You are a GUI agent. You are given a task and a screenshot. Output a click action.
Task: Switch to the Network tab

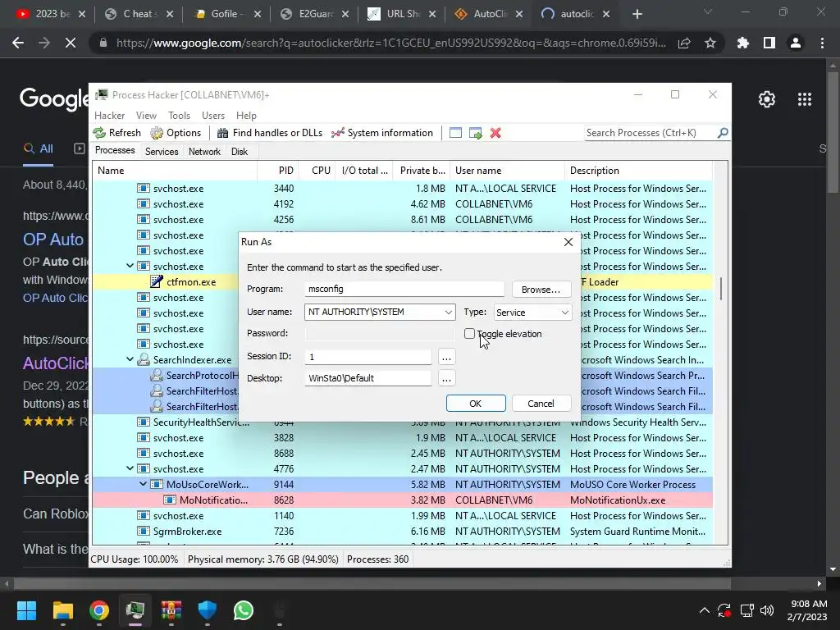(x=204, y=152)
